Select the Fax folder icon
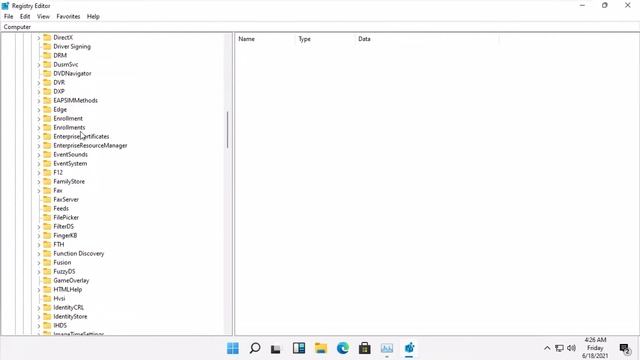Viewport: 640px width, 360px height. [47, 190]
